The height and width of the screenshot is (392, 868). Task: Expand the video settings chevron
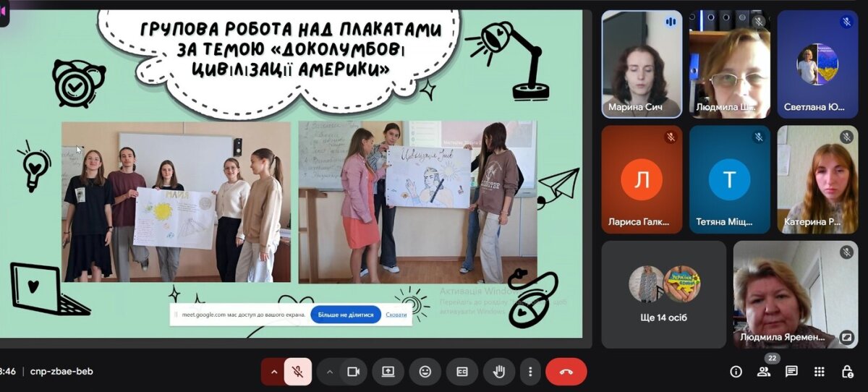(330, 372)
